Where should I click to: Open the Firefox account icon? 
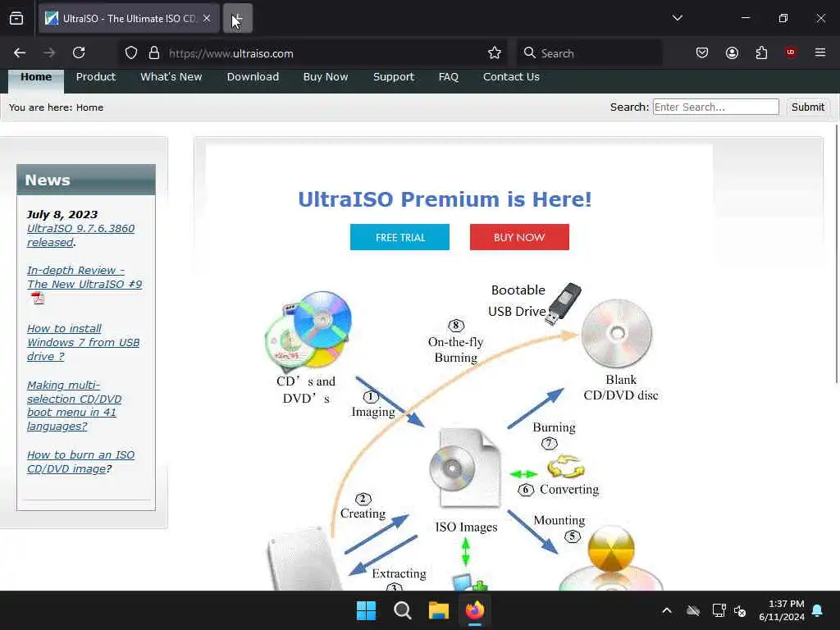(x=732, y=52)
